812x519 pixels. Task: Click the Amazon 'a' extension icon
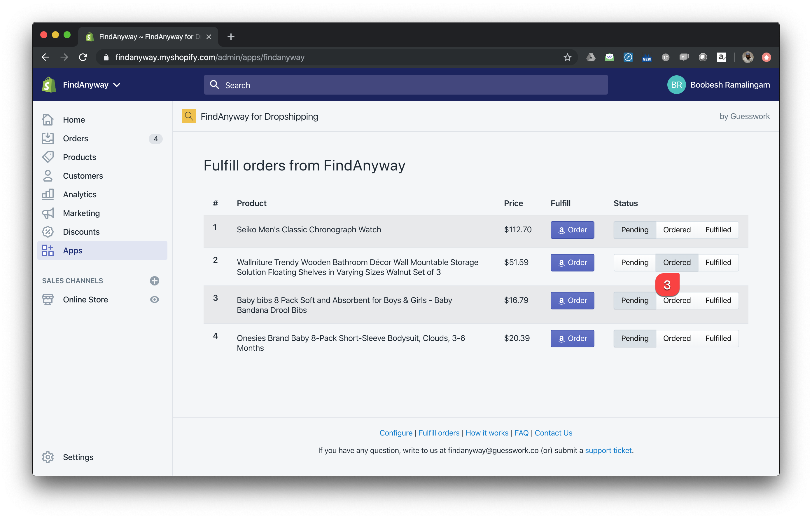tap(721, 58)
